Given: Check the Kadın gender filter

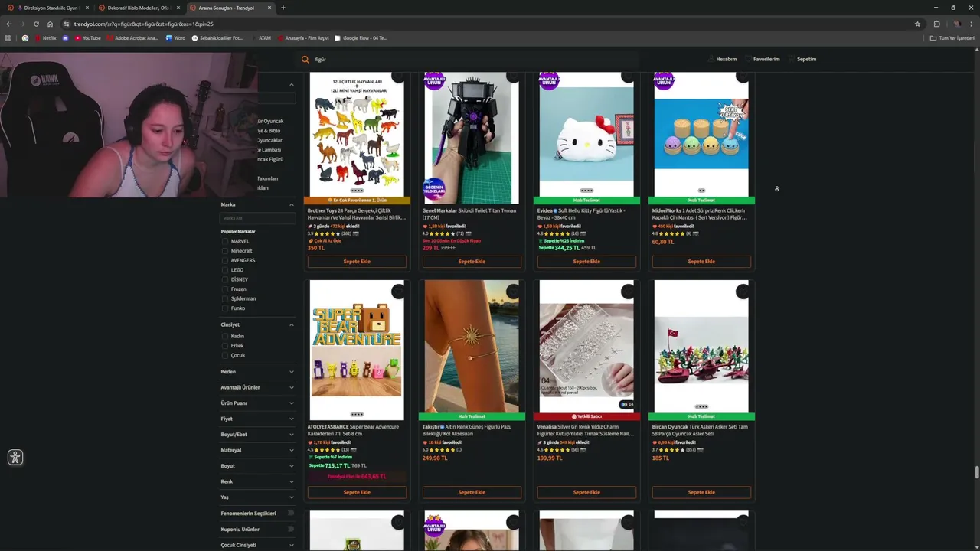Looking at the screenshot, I should [x=225, y=336].
